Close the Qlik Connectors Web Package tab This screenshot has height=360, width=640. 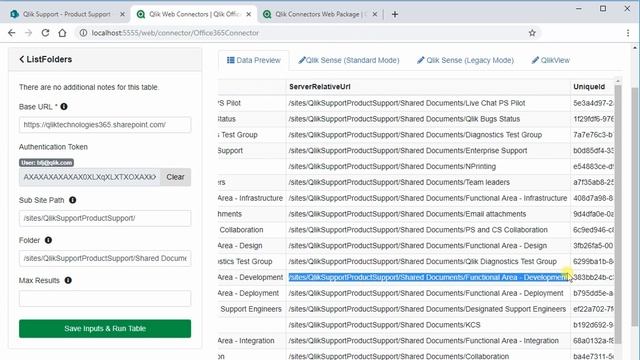point(375,14)
